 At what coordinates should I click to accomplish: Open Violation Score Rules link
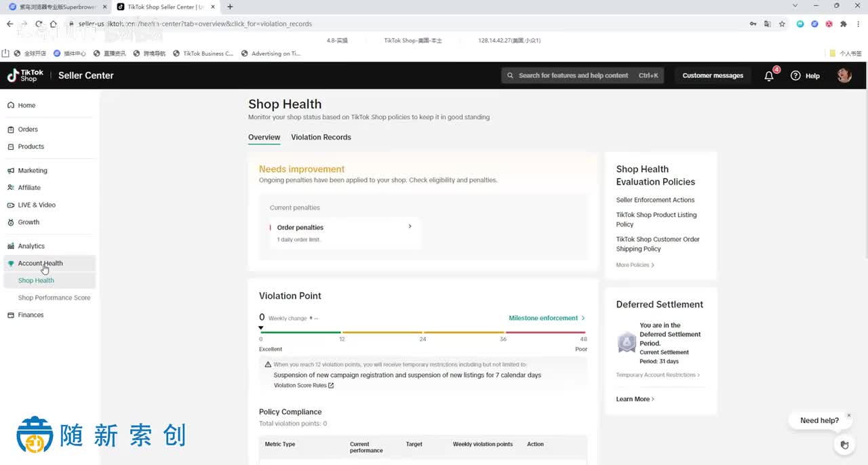(304, 385)
